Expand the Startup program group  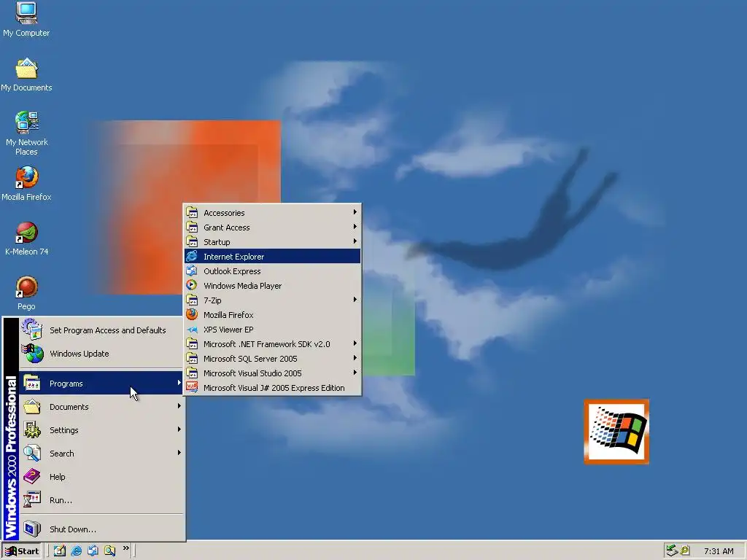tap(272, 242)
